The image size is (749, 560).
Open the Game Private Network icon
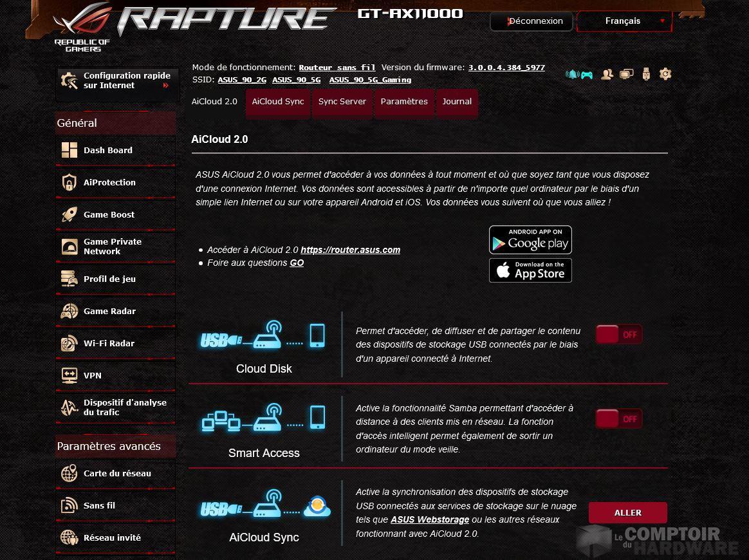click(x=69, y=247)
